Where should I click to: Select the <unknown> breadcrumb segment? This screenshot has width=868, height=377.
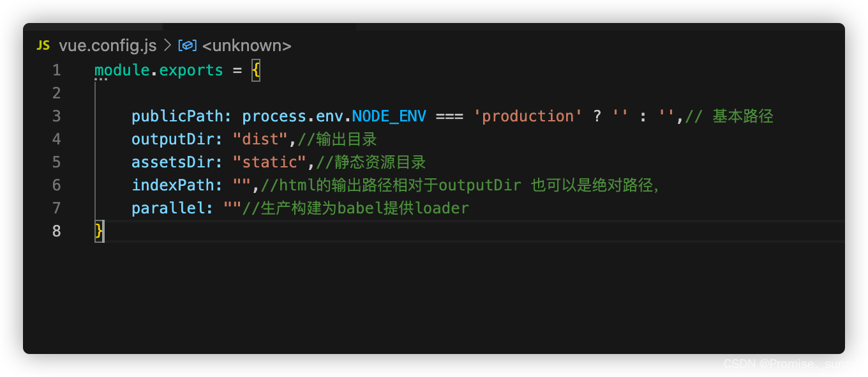(x=246, y=45)
